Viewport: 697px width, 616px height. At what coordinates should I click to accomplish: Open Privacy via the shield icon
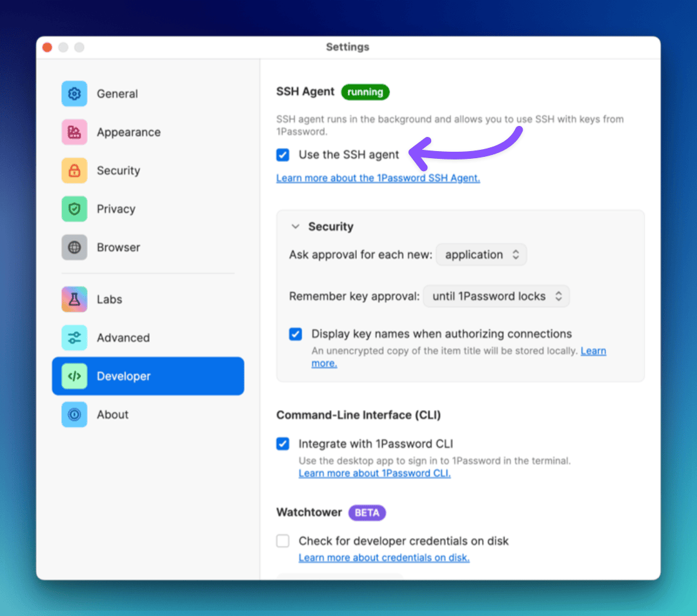tap(74, 209)
